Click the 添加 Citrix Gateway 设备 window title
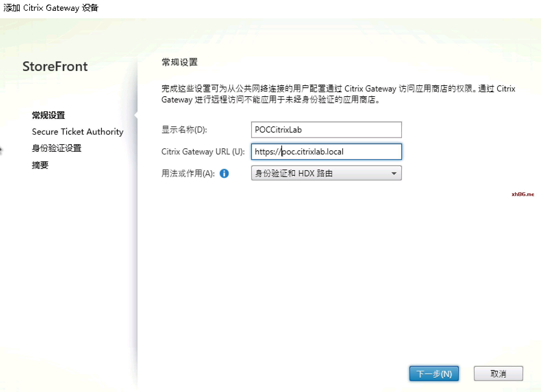The image size is (541, 392). [51, 8]
